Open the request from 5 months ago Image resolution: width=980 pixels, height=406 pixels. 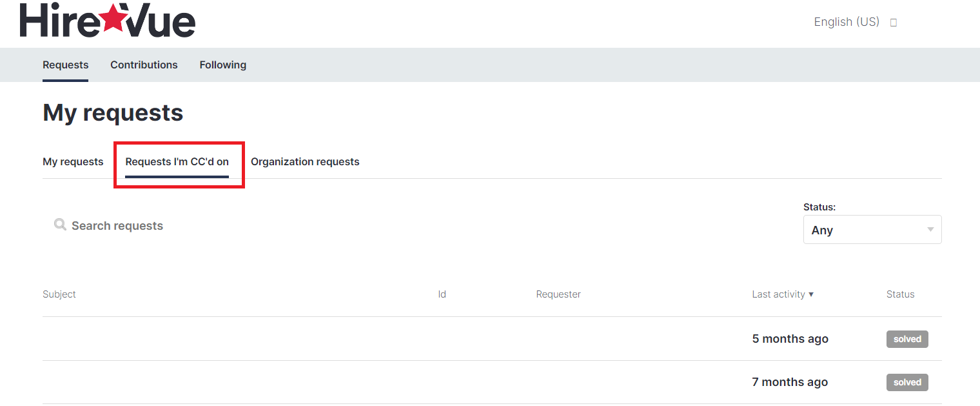(790, 339)
